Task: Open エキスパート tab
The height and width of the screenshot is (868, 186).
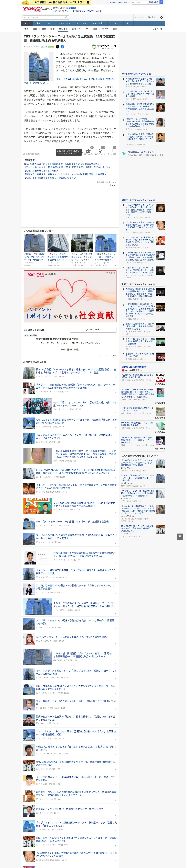Action: (64, 24)
